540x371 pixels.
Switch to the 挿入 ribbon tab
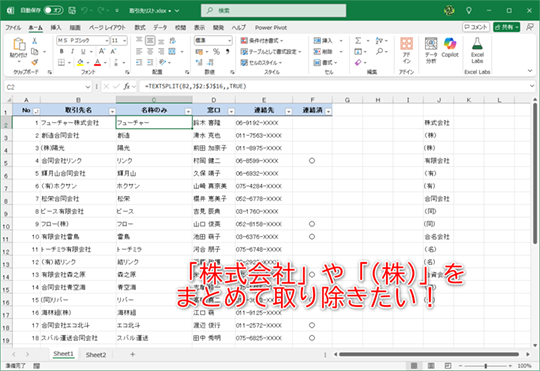(56, 28)
